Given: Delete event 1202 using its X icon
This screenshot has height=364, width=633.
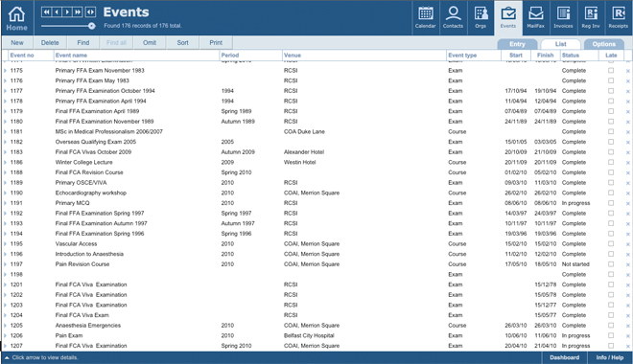Looking at the screenshot, I should click(x=628, y=295).
